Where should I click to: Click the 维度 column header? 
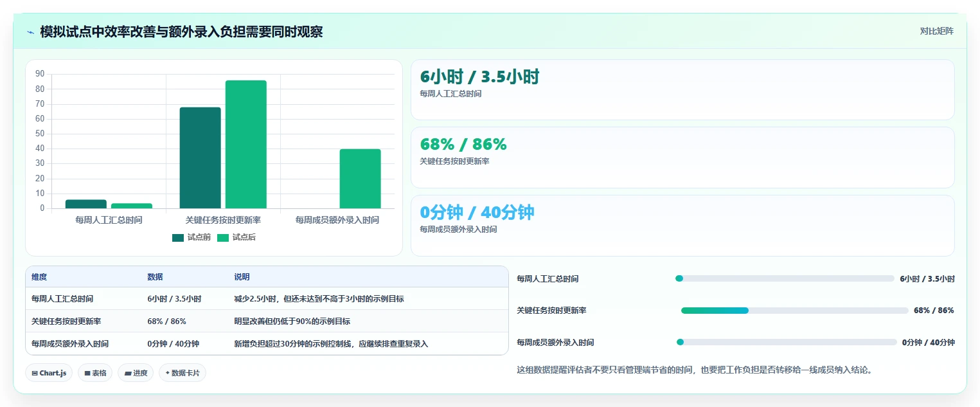[39, 277]
